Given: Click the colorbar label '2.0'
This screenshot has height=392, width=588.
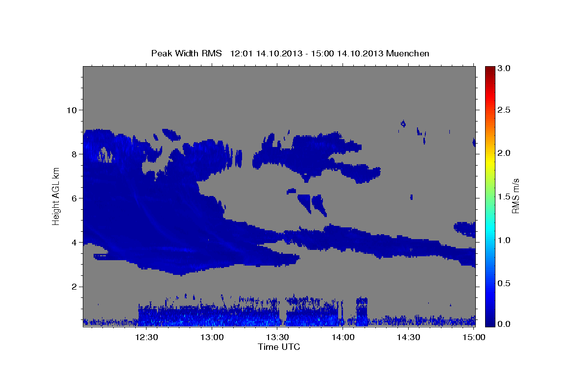Looking at the screenshot, I should click(505, 153).
